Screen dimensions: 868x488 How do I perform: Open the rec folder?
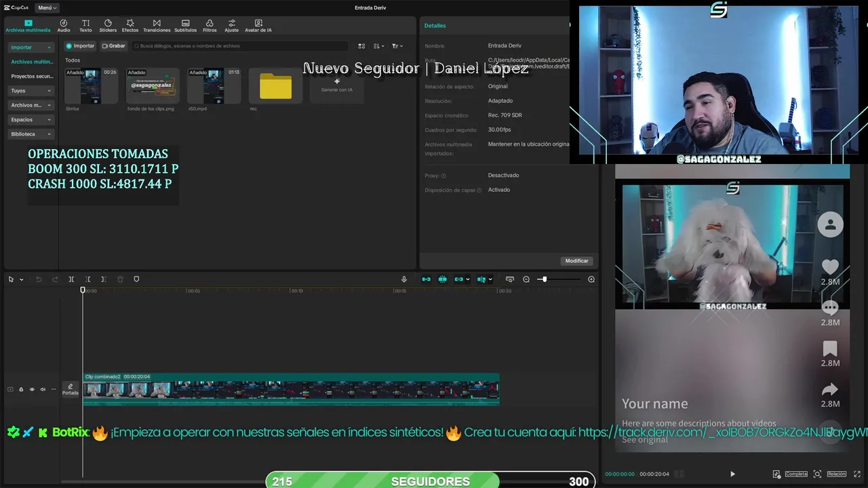275,85
